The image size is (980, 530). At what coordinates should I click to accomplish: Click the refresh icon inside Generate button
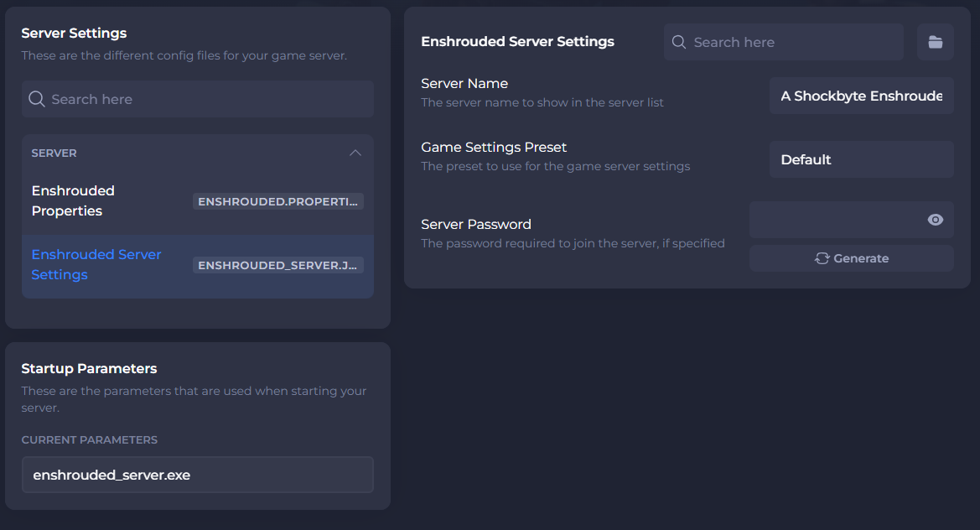pos(823,258)
